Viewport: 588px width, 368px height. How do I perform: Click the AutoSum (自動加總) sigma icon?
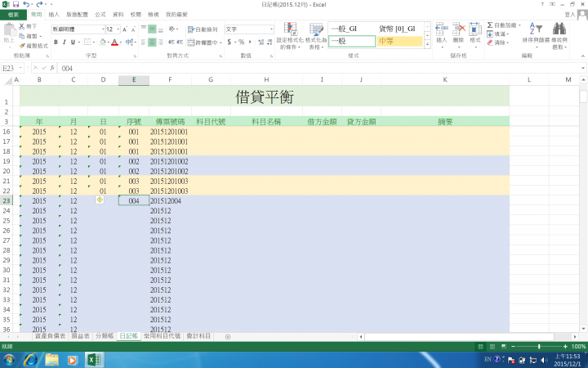coord(490,25)
